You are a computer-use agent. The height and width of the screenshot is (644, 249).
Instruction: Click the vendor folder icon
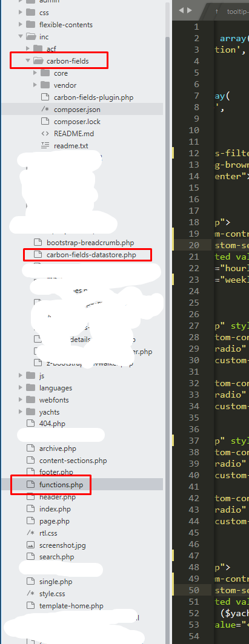pos(45,85)
